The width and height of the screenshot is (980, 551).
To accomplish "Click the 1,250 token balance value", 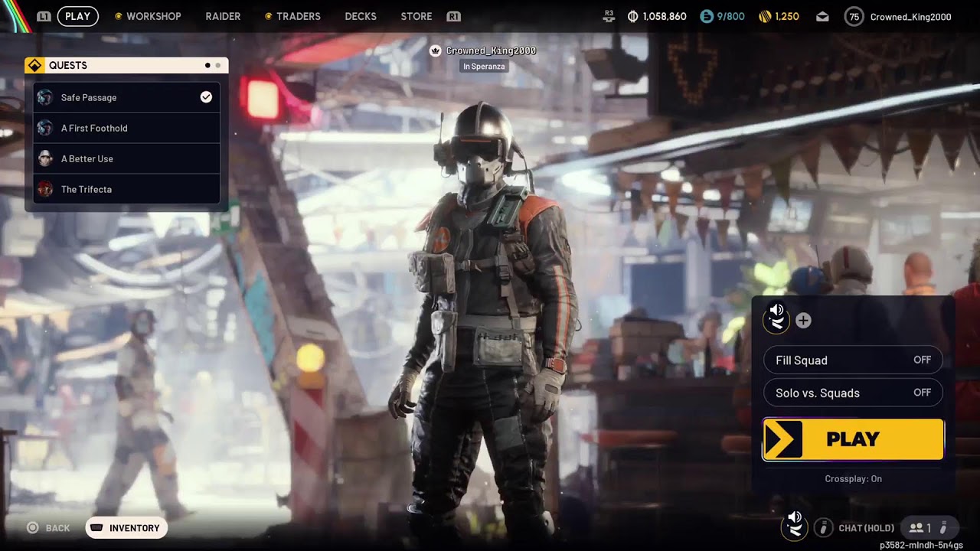I will click(x=787, y=16).
